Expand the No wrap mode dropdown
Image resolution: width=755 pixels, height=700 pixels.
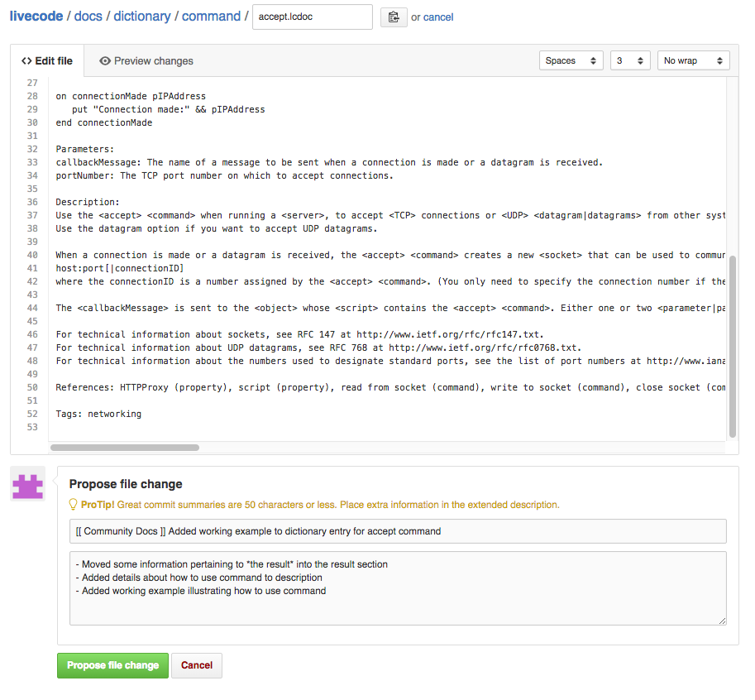[693, 60]
